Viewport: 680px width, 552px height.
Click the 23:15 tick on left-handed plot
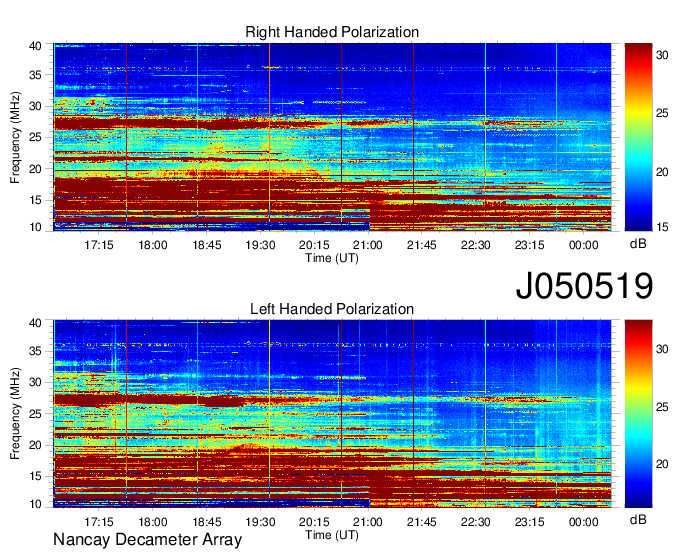pyautogui.click(x=530, y=522)
